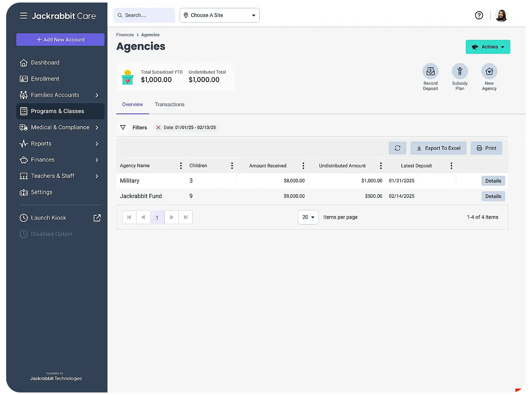Go to next page arrow
The image size is (532, 395).
172,217
